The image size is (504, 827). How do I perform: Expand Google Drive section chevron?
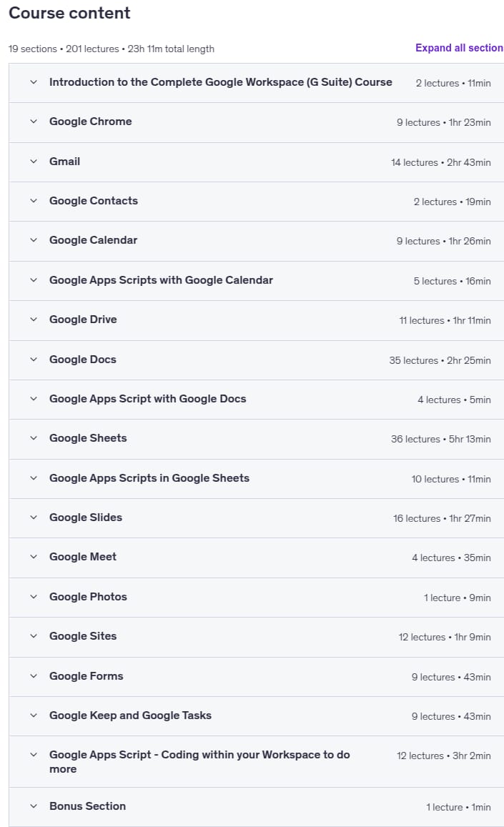(x=34, y=320)
